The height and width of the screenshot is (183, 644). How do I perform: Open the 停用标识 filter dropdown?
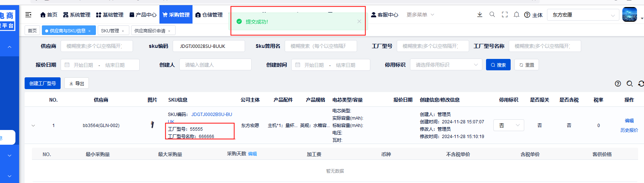point(446,65)
